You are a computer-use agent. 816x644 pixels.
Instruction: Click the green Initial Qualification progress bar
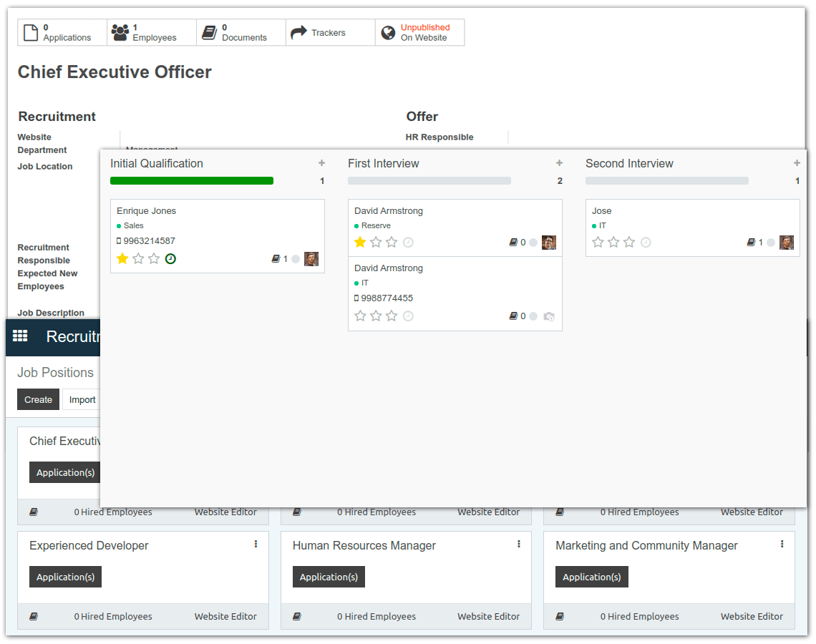click(192, 181)
